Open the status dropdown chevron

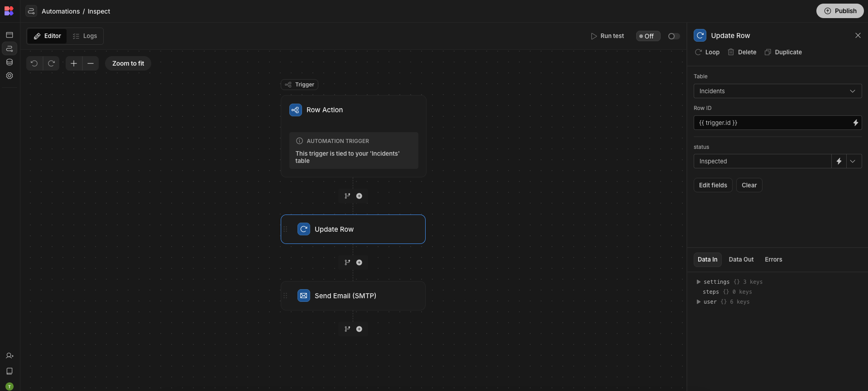(853, 161)
